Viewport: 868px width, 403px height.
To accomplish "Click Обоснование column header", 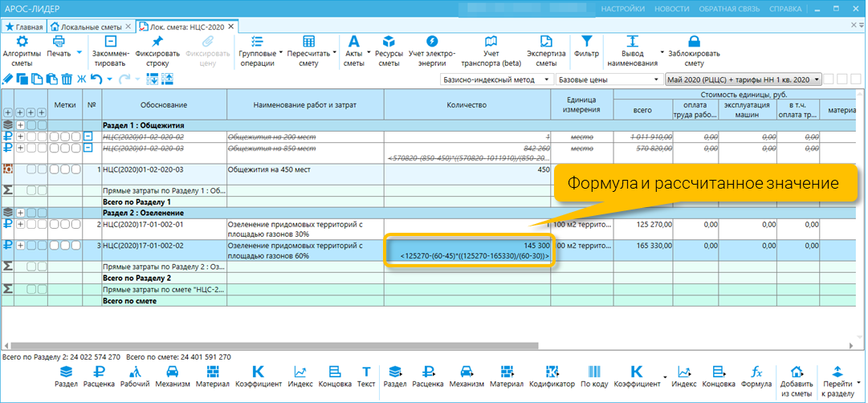I will pos(164,105).
